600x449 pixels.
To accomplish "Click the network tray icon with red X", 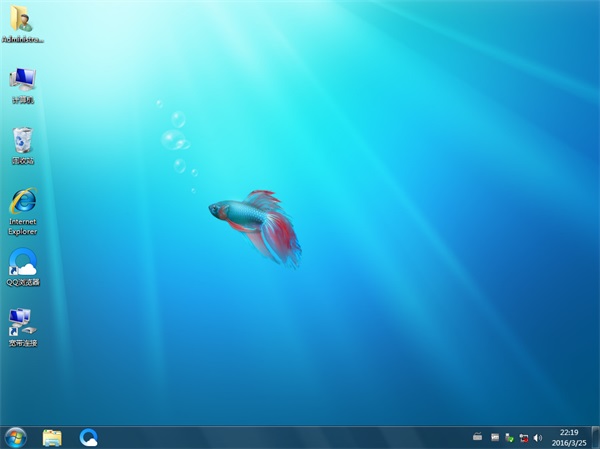I will click(523, 437).
